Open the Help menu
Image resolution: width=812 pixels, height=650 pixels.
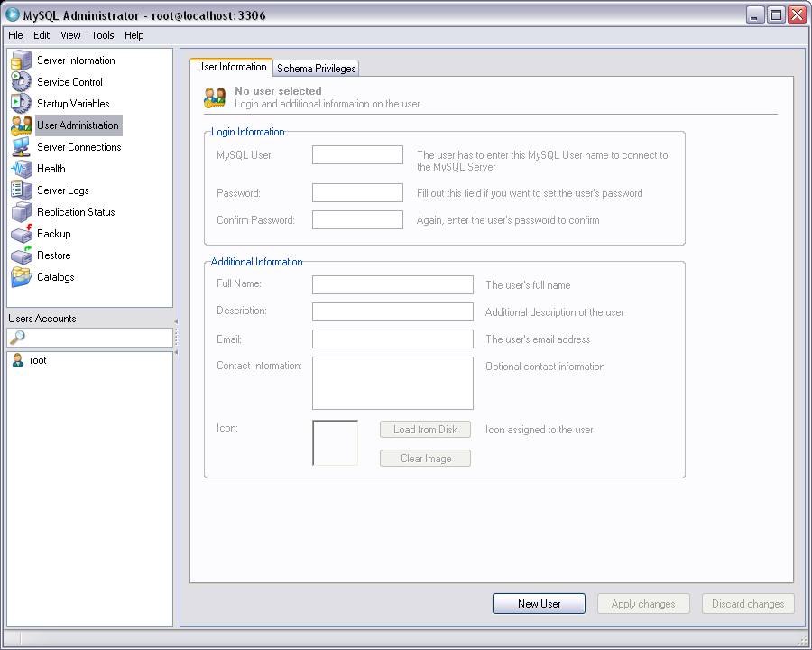134,35
